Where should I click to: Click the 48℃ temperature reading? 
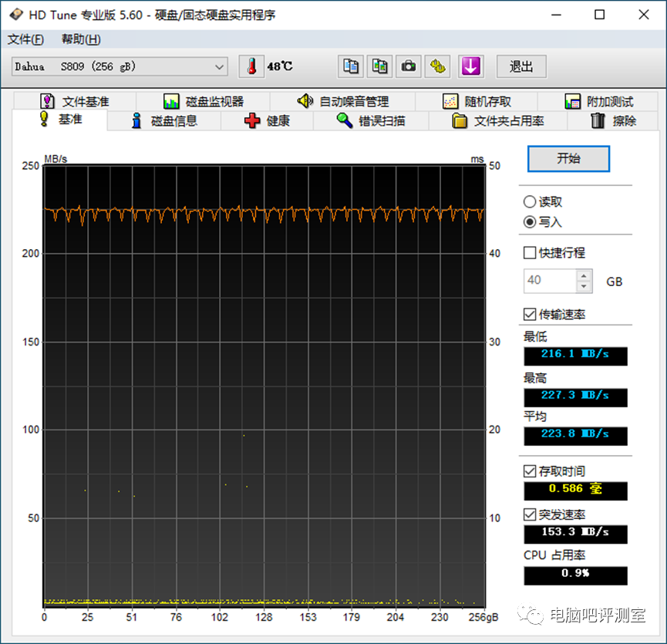(x=280, y=67)
